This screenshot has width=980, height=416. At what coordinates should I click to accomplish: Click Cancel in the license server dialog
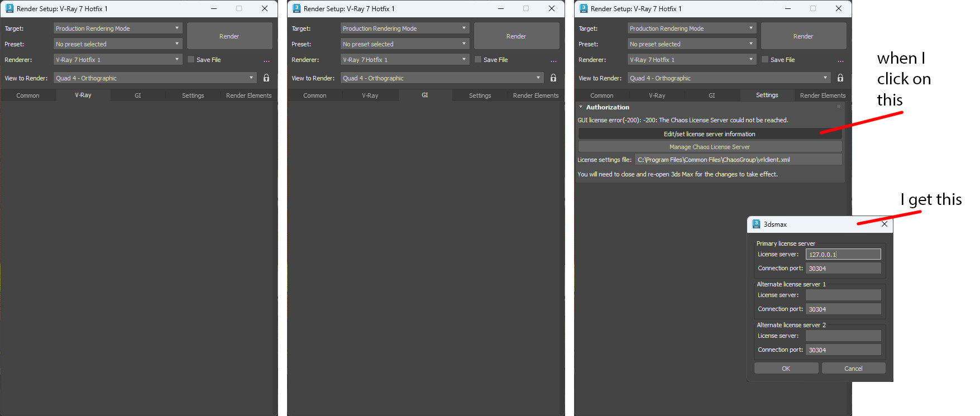pos(853,369)
